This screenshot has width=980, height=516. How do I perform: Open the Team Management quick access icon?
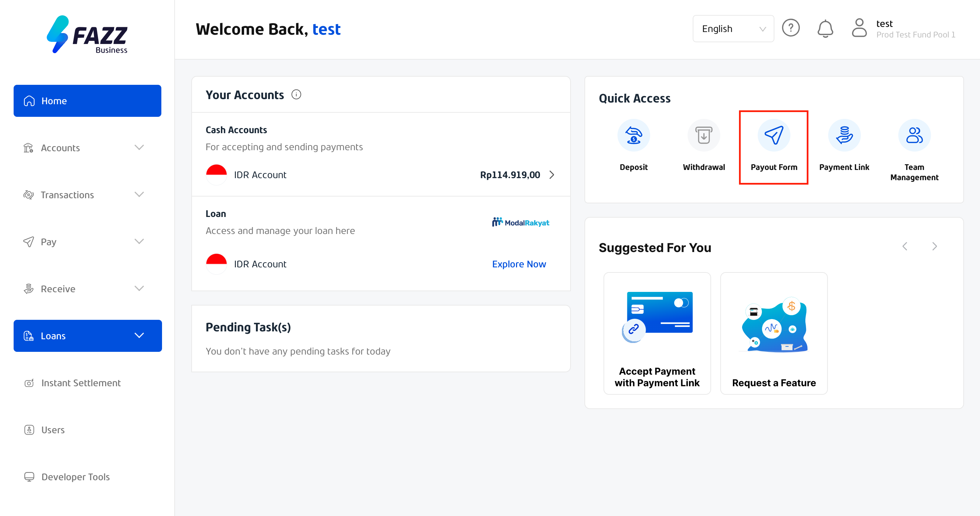pos(914,135)
